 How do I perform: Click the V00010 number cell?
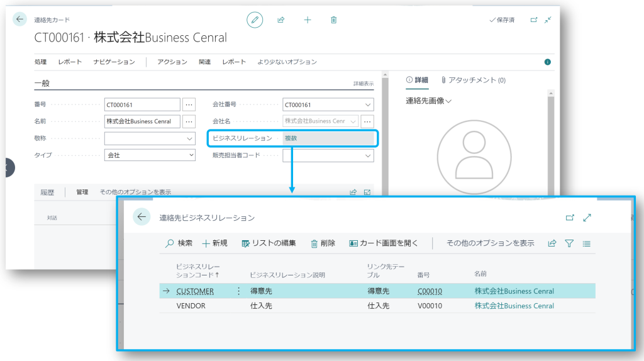[430, 306]
